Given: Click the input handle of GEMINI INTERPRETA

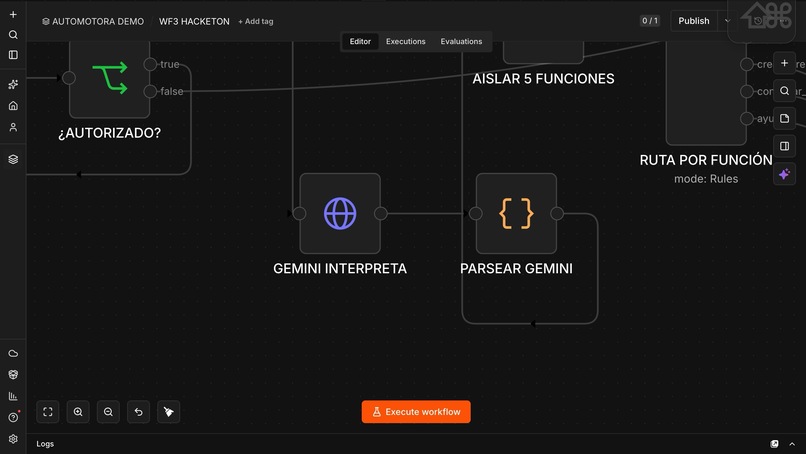Looking at the screenshot, I should point(300,213).
